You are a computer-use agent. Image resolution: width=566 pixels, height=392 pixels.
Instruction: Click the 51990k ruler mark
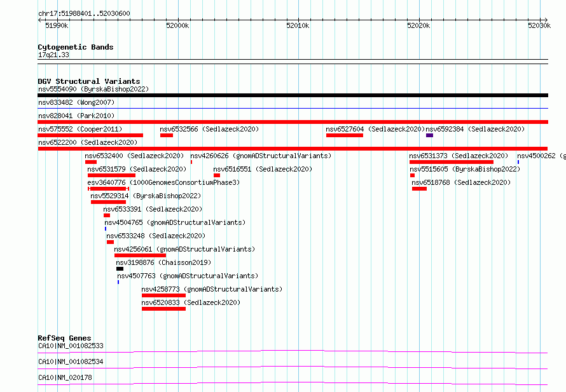pyautogui.click(x=57, y=25)
